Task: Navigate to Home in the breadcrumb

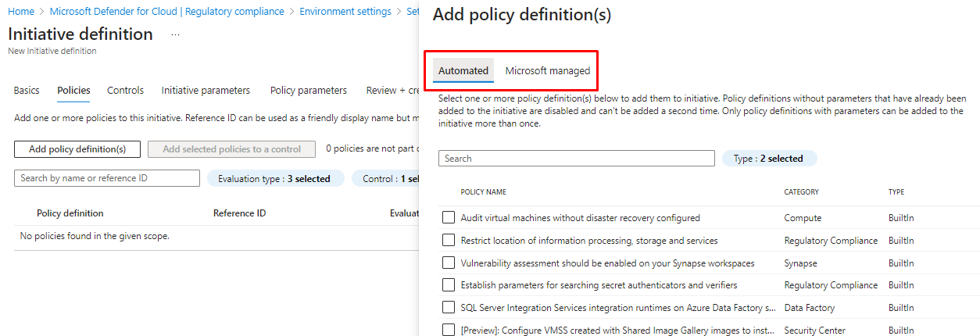Action: tap(21, 12)
